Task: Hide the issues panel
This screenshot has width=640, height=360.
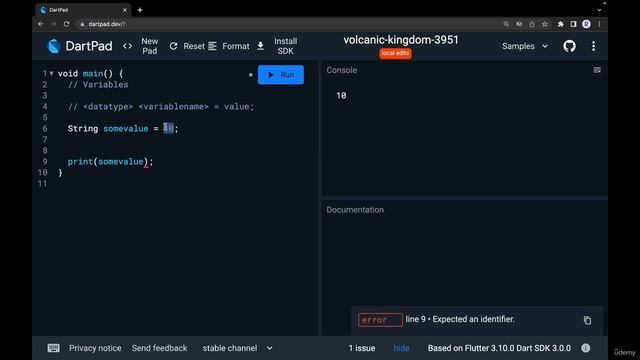Action: coord(401,348)
